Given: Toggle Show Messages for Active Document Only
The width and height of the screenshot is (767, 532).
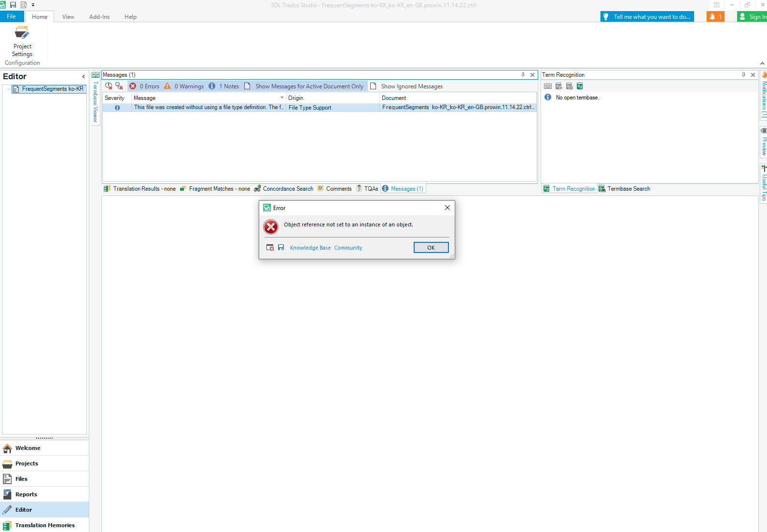Looking at the screenshot, I should 304,86.
